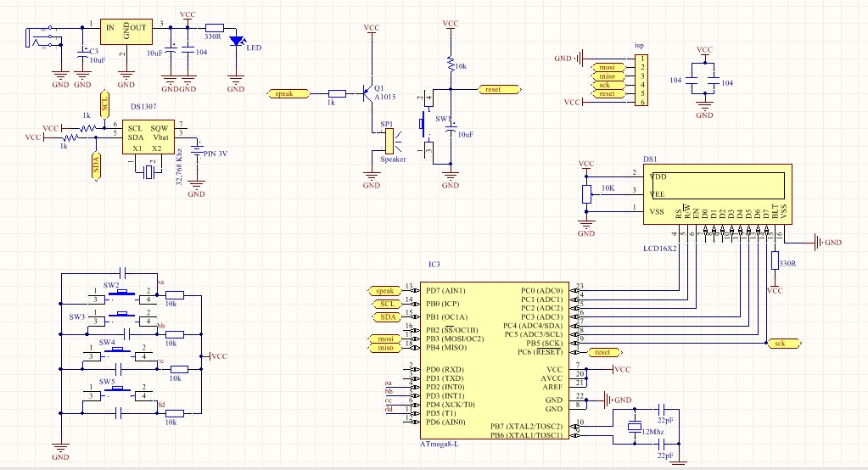Click the 32.768 Khz crystal under DS1307
The width and height of the screenshot is (868, 470).
click(x=149, y=172)
